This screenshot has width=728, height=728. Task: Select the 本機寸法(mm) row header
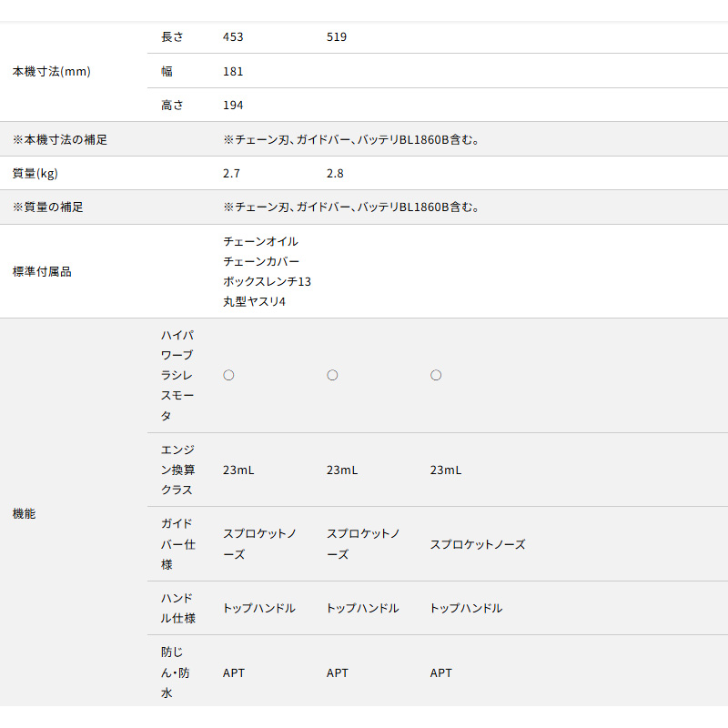pos(51,71)
